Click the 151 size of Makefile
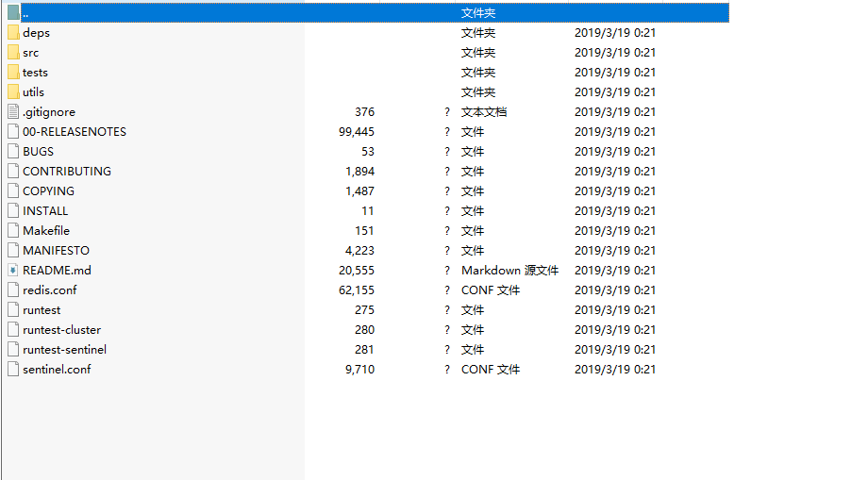 364,231
